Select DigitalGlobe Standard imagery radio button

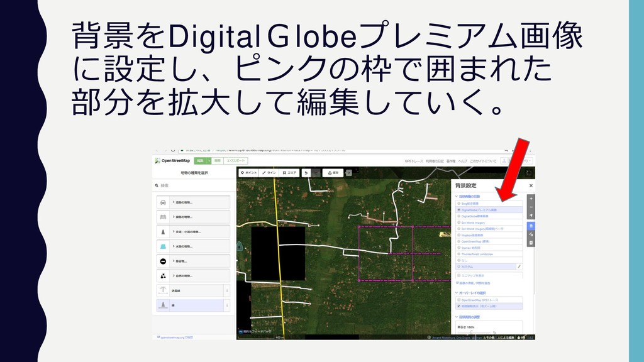[x=458, y=216]
